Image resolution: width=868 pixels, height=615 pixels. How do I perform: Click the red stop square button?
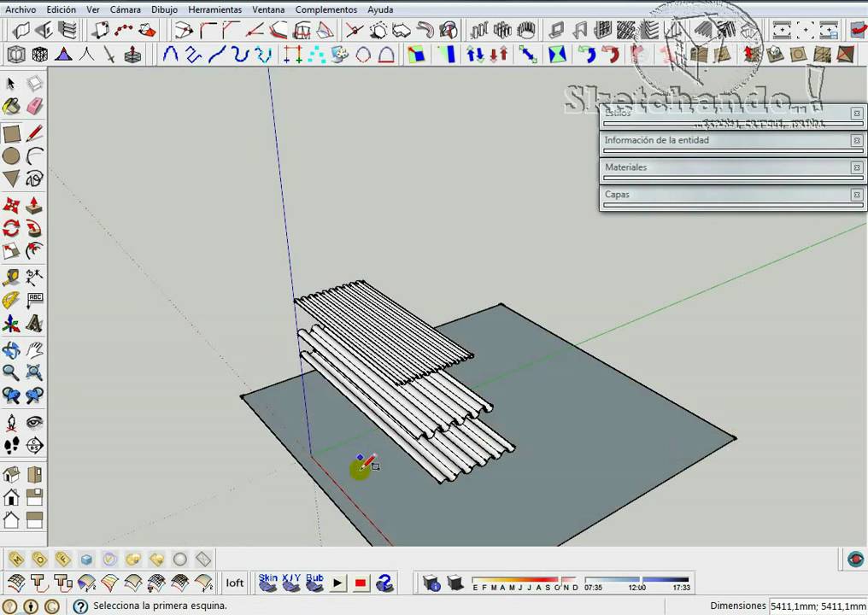coord(361,583)
